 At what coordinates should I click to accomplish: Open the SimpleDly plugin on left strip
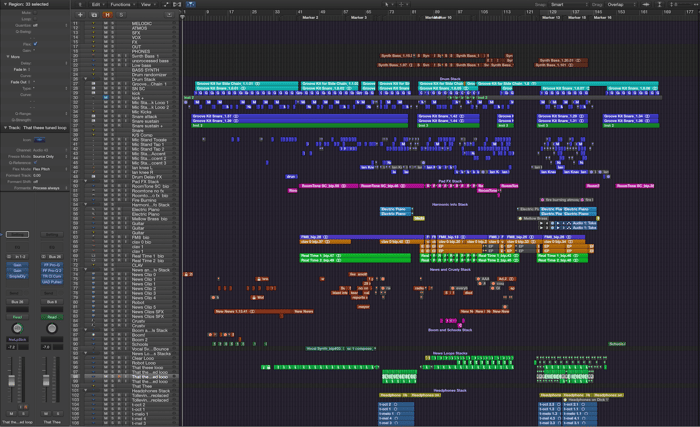(x=17, y=276)
